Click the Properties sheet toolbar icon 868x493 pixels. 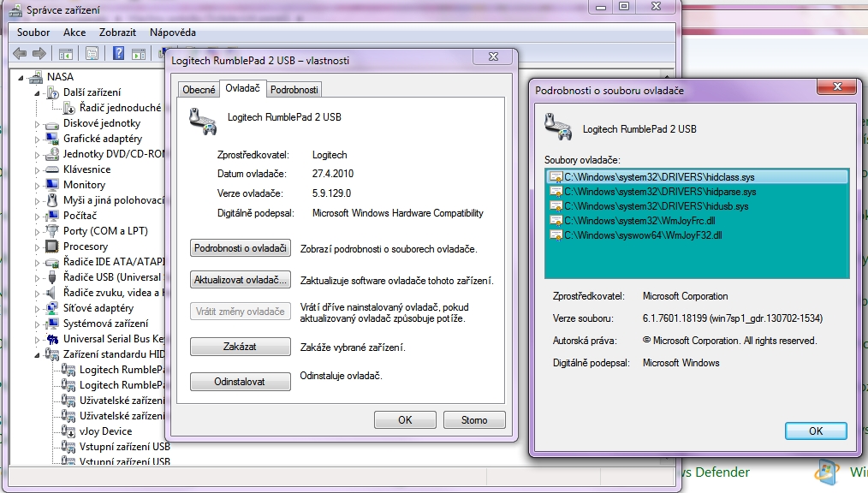(x=92, y=54)
